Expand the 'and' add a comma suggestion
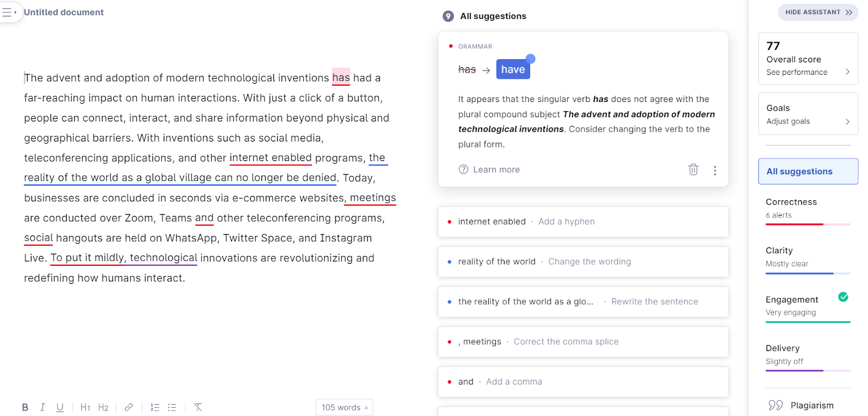The image size is (868, 416). point(583,382)
